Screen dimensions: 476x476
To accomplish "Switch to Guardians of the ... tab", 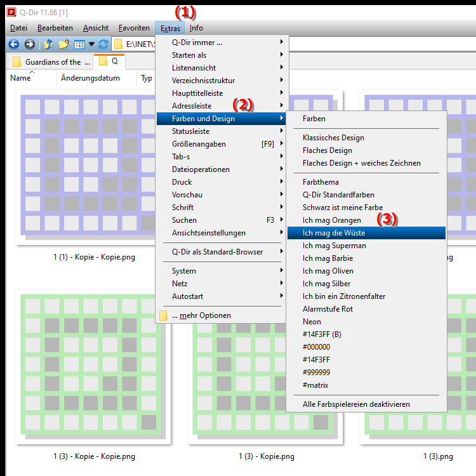I will pyautogui.click(x=51, y=62).
